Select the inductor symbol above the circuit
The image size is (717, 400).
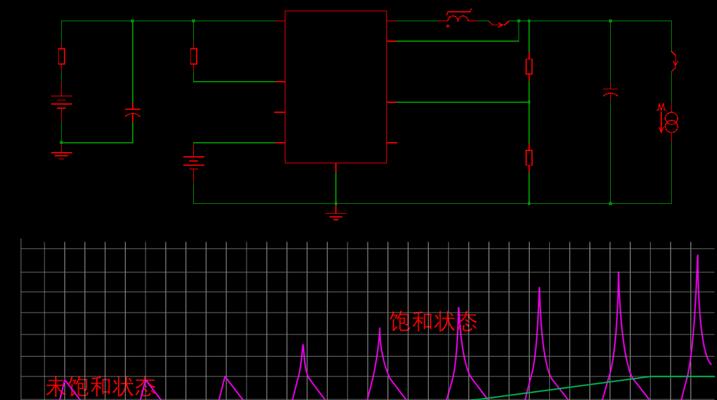click(x=458, y=18)
